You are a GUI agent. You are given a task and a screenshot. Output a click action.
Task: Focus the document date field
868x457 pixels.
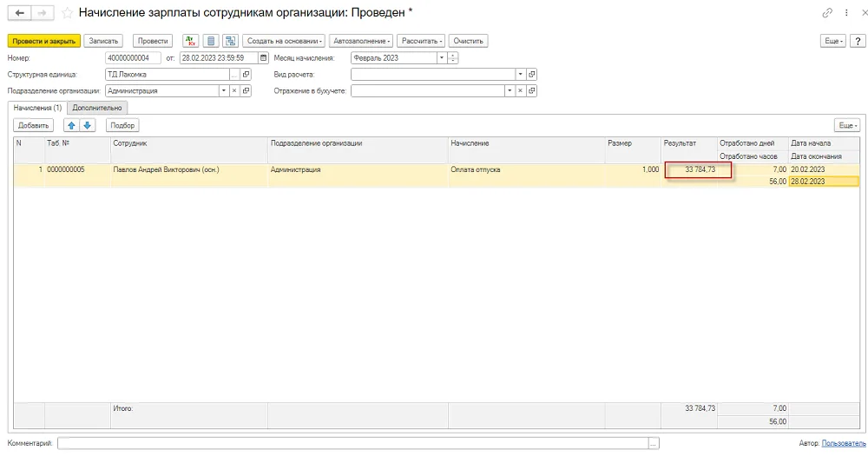pos(219,57)
